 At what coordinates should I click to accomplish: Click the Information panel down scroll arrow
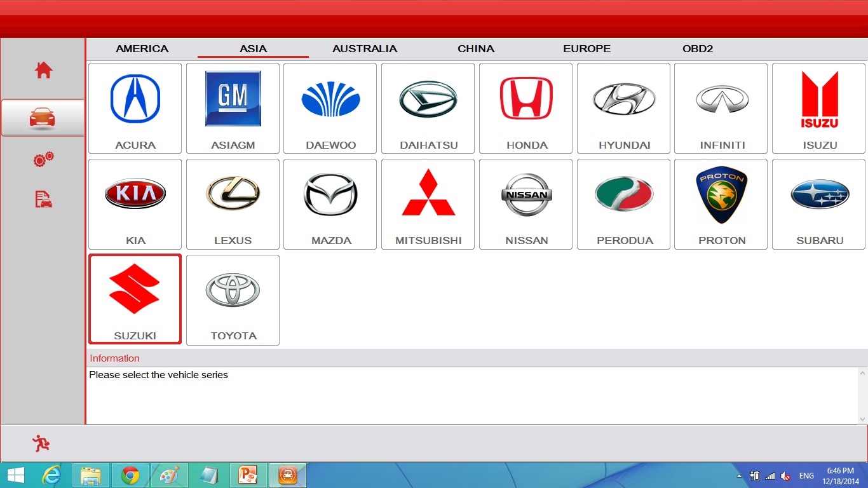(x=862, y=419)
